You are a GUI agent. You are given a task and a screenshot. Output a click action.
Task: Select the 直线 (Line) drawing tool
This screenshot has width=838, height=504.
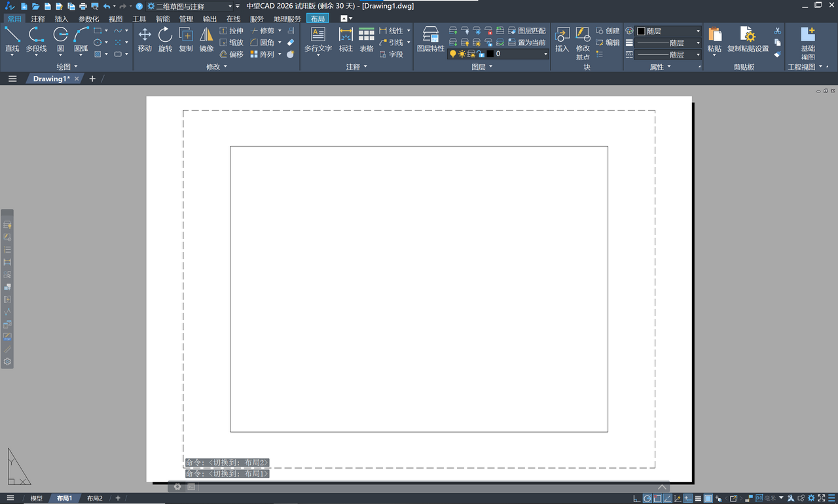click(x=12, y=39)
